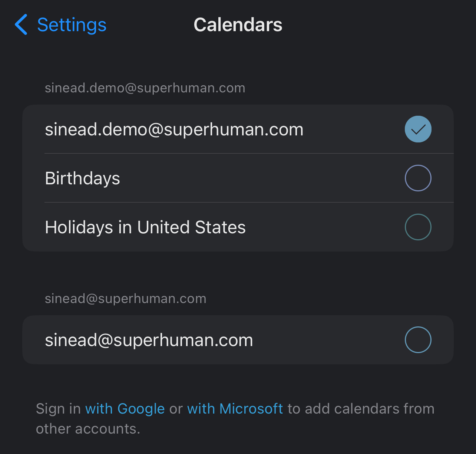Screen dimensions: 476x454
Task: Tap the Holidays in United States label
Action: (x=145, y=227)
